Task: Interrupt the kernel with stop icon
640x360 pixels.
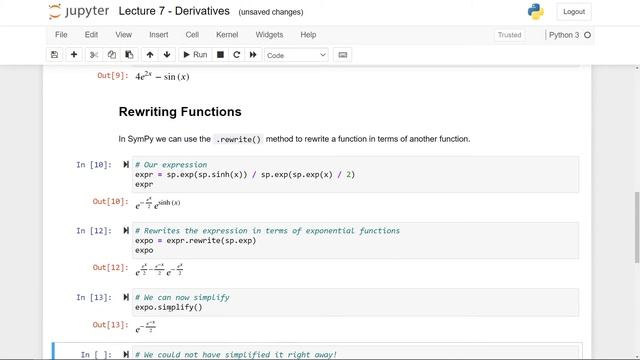Action: pos(220,55)
